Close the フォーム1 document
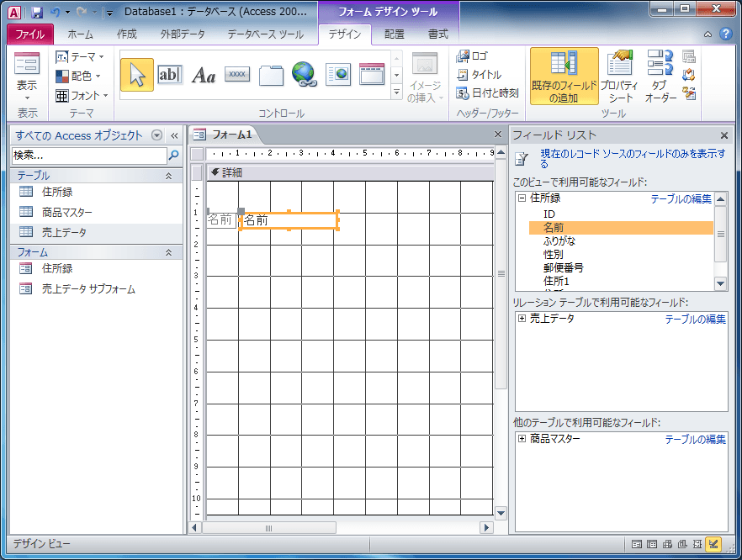Image resolution: width=742 pixels, height=560 pixels. tap(498, 135)
